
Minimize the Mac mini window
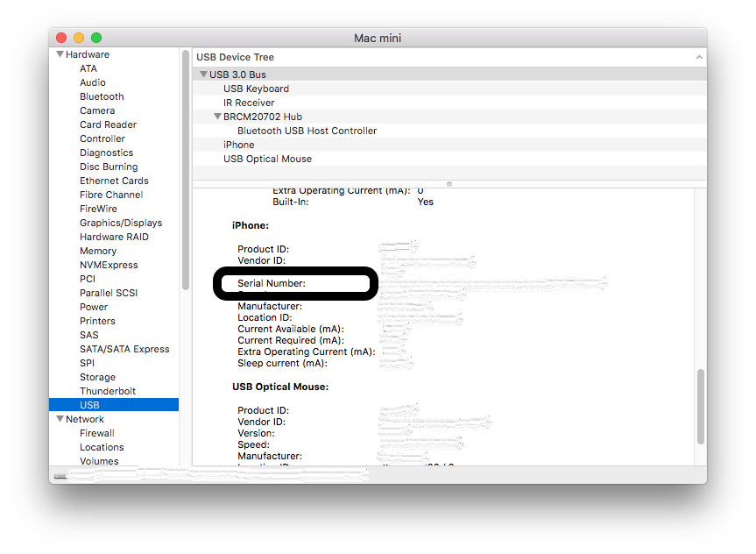(x=79, y=38)
